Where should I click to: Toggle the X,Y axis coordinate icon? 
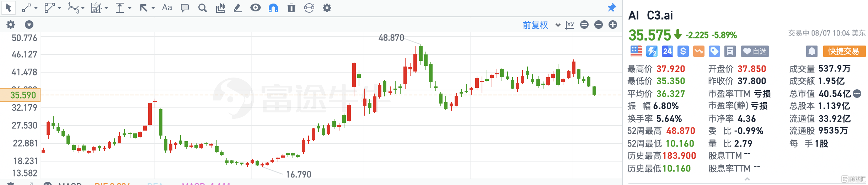(570, 25)
